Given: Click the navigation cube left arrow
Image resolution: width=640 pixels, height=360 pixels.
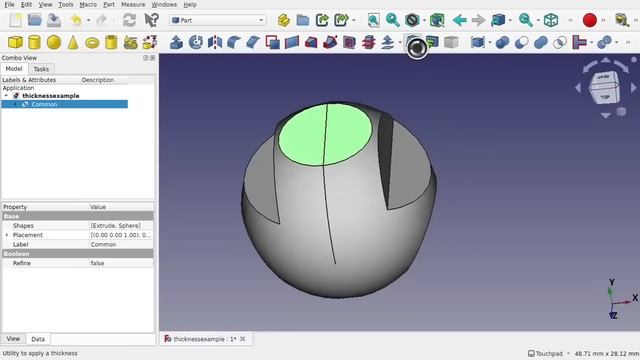Looking at the screenshot, I should (x=578, y=87).
